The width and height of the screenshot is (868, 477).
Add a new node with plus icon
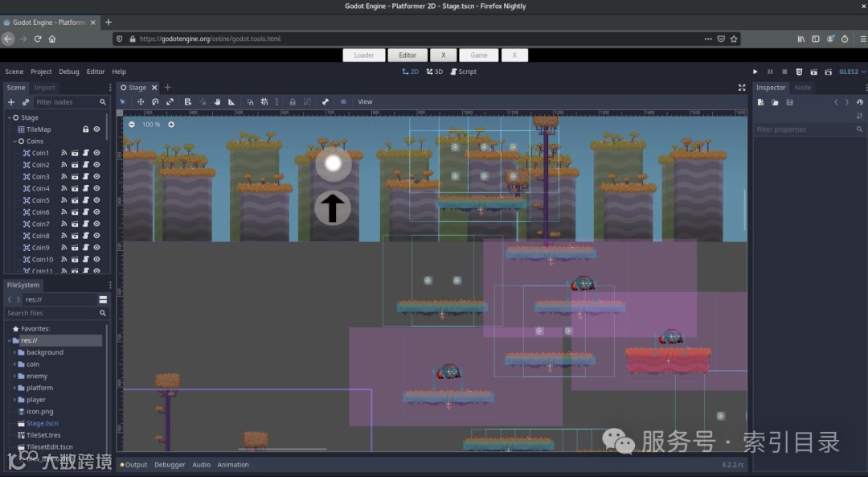coord(11,102)
